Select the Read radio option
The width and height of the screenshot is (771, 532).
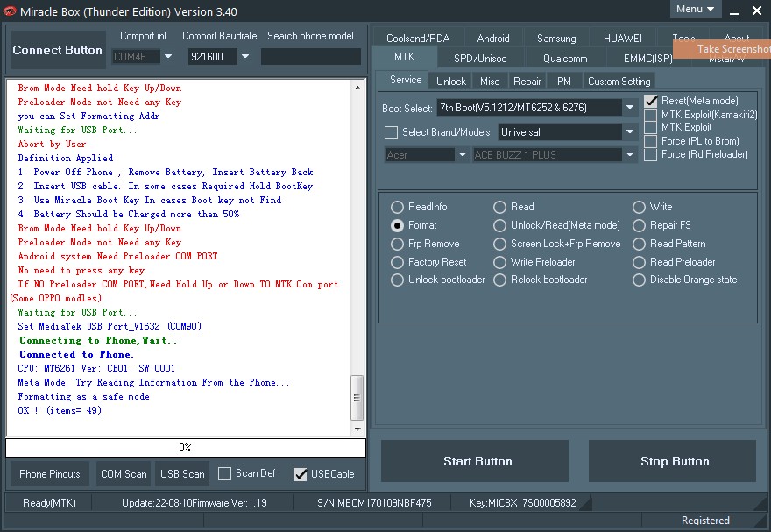coord(499,207)
